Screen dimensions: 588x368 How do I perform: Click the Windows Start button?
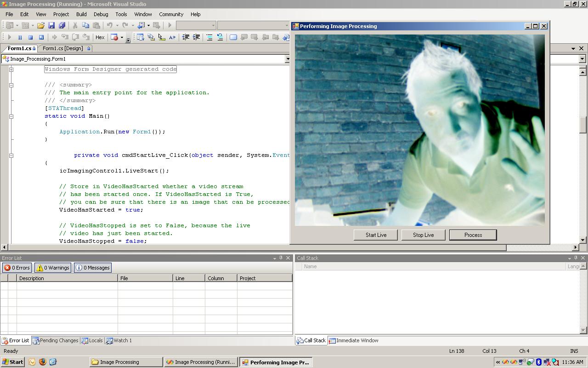point(12,362)
